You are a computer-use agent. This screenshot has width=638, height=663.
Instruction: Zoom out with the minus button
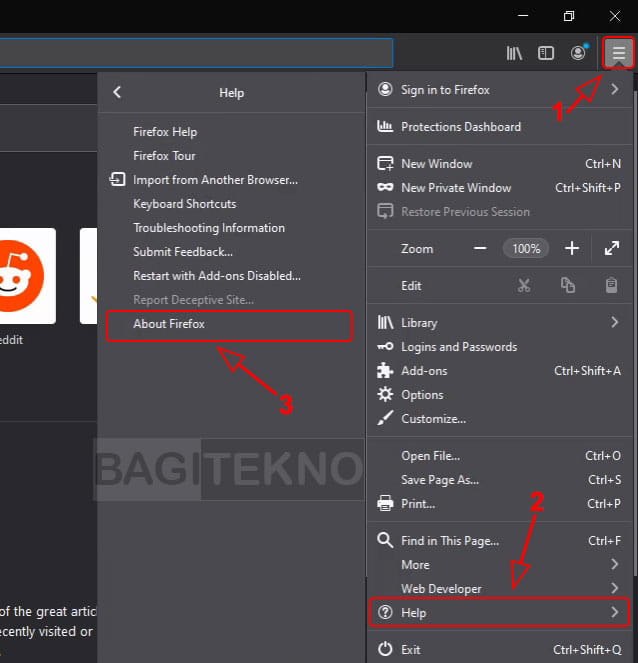tap(480, 248)
